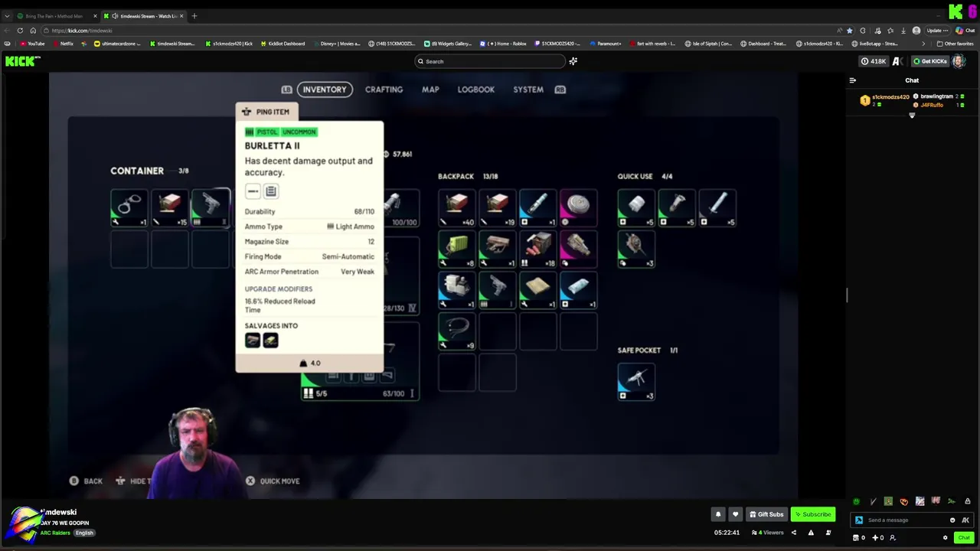980x551 pixels.
Task: Click the backpack pistol item slot
Action: click(x=498, y=291)
